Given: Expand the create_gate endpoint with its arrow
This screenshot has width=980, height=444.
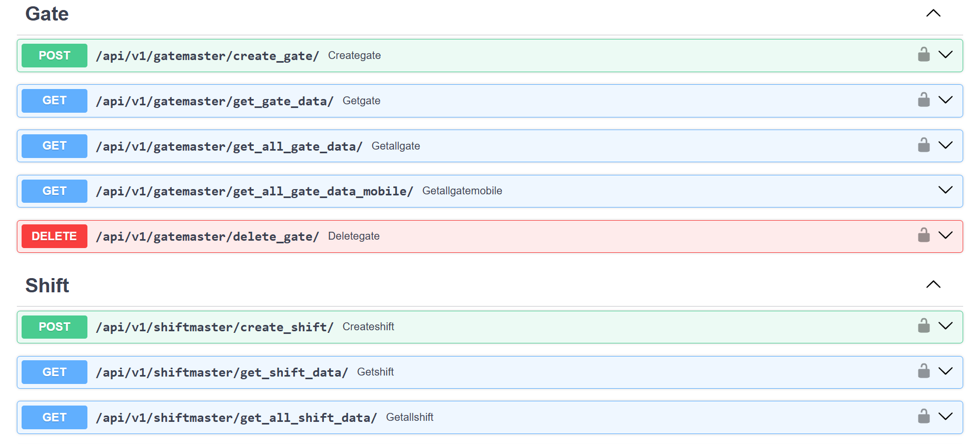Looking at the screenshot, I should (x=946, y=54).
